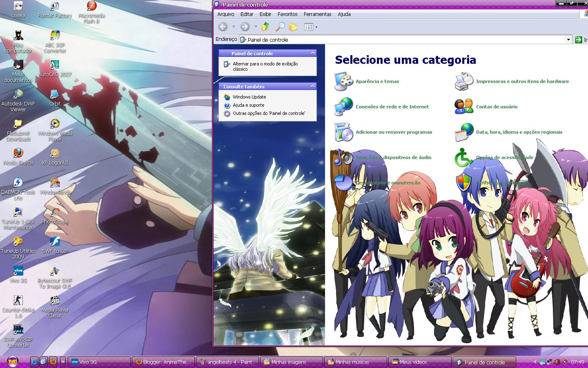
Task: Click the taskbar clock showing 07:49
Action: pos(577,362)
